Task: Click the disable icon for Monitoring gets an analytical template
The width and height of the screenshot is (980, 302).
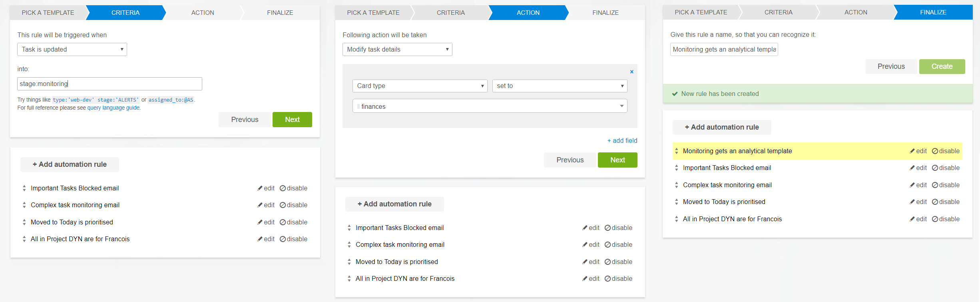Action: [x=935, y=151]
